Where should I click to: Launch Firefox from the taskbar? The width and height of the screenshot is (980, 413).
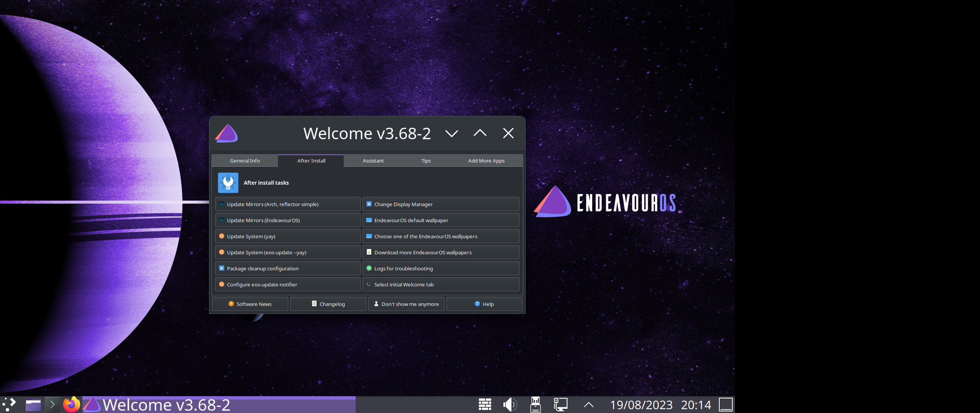point(71,405)
